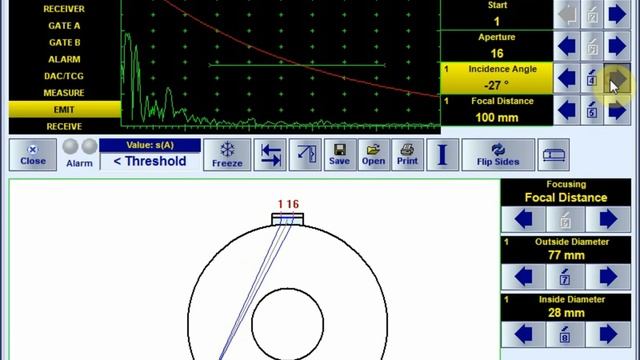Decrease the Incidence Angle
The image size is (640, 360).
click(x=567, y=78)
